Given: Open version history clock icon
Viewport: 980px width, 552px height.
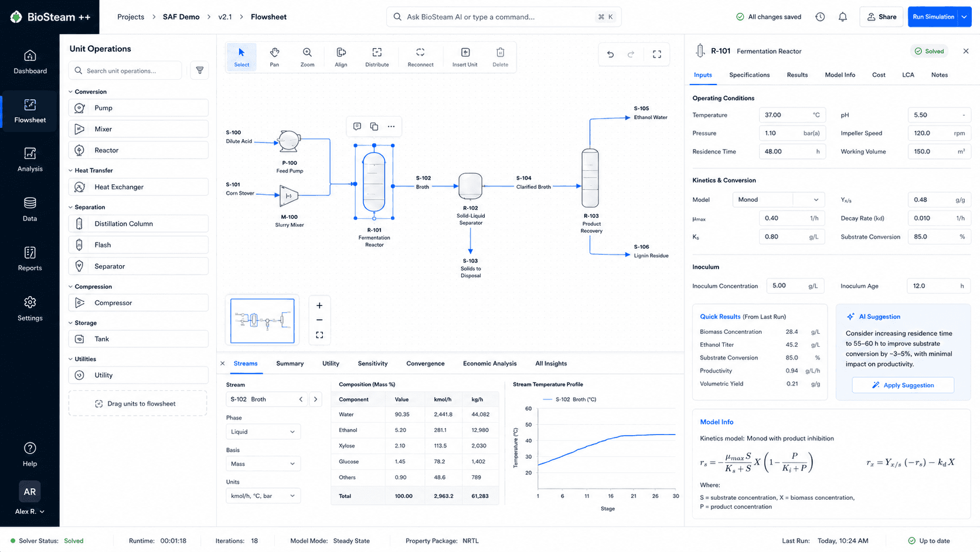Looking at the screenshot, I should point(820,17).
